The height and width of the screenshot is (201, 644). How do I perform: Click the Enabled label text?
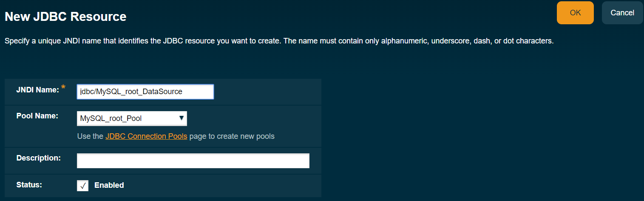tap(109, 185)
